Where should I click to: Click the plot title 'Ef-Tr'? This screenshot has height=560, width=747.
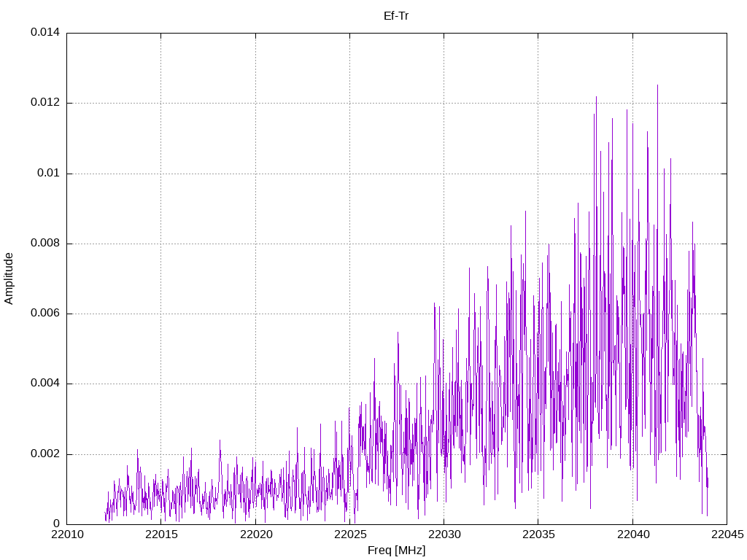click(x=396, y=16)
